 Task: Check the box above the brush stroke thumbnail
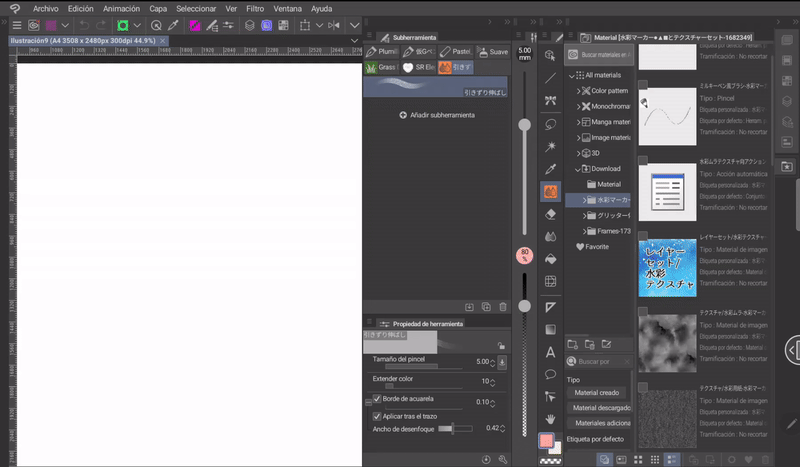click(643, 85)
